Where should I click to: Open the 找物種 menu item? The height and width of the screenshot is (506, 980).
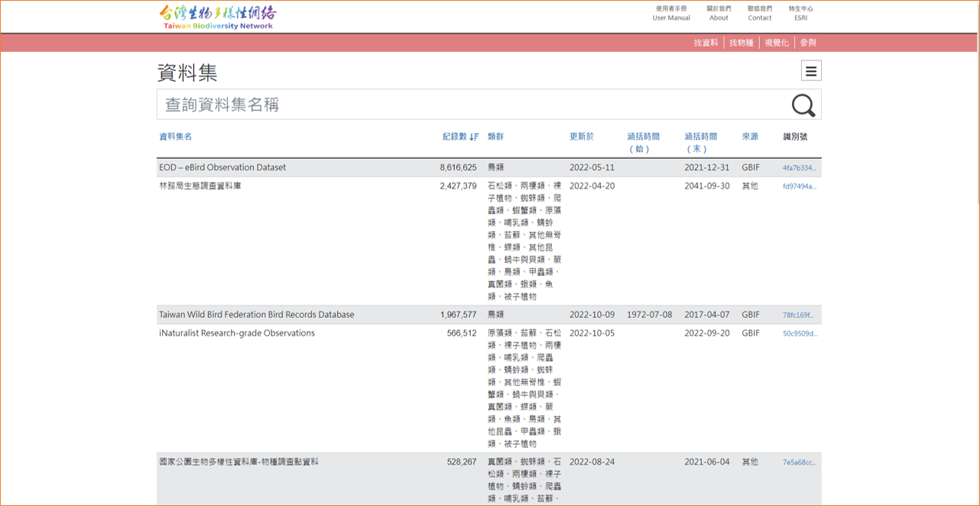pos(741,43)
